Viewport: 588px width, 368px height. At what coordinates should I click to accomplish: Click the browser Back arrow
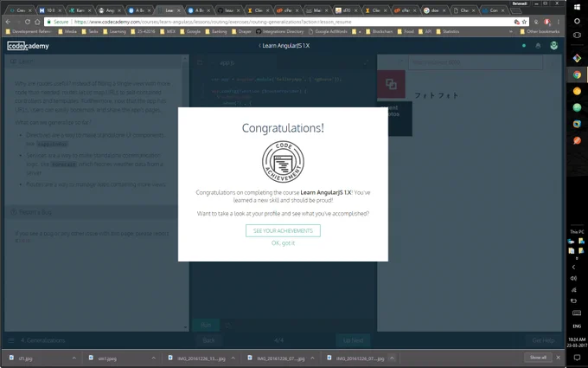(x=9, y=22)
